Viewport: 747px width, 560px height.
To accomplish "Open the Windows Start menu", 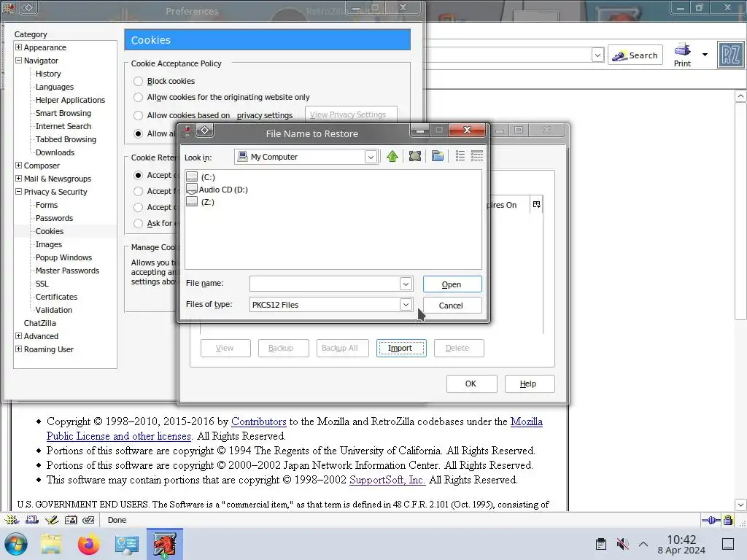I will [x=16, y=544].
